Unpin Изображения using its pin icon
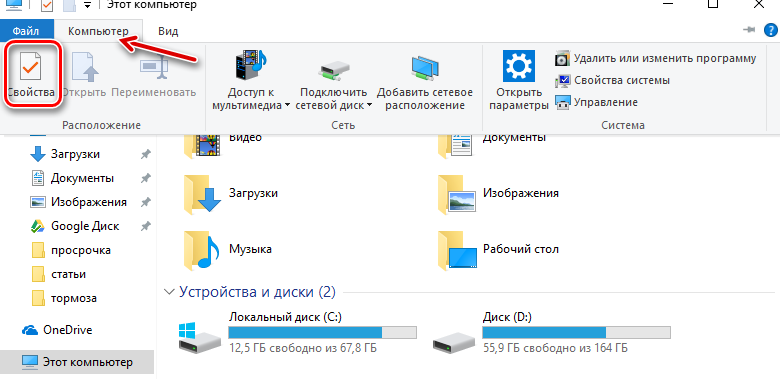The width and height of the screenshot is (780, 379). click(x=146, y=202)
